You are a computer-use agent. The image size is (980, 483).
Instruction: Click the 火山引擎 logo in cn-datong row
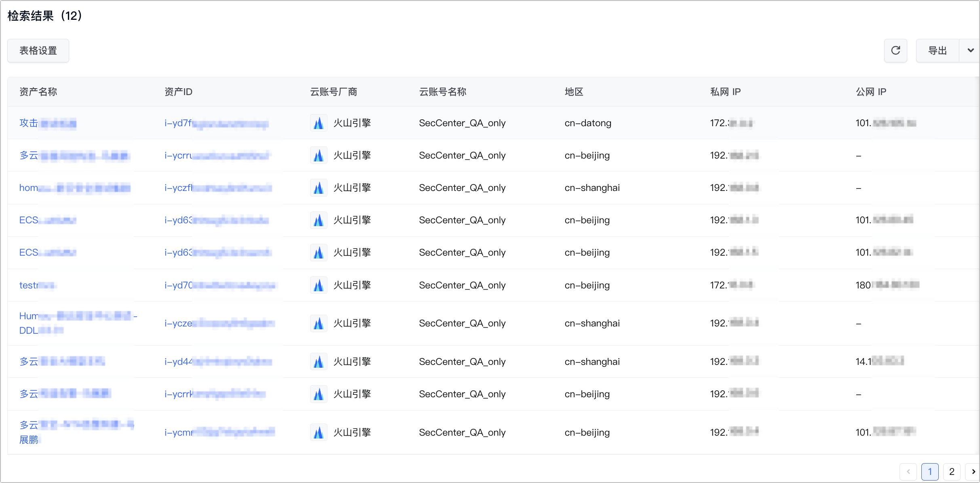[319, 123]
